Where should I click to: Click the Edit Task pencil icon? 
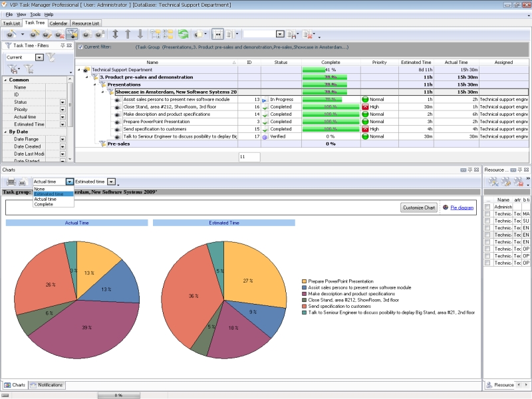(x=47, y=34)
